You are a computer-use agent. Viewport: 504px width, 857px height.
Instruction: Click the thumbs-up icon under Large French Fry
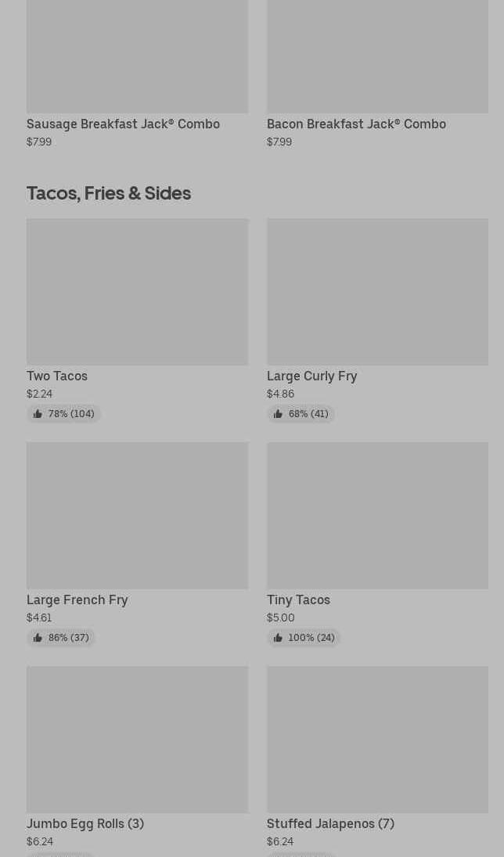point(38,638)
